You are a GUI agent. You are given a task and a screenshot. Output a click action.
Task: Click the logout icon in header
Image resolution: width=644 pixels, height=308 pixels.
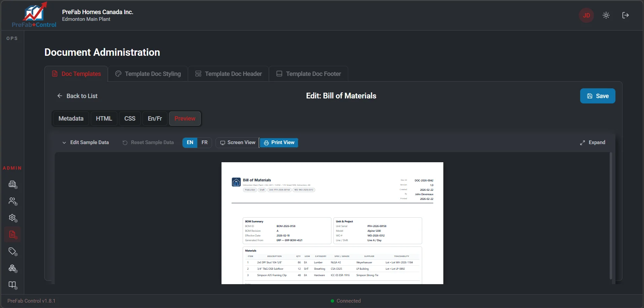[x=626, y=15]
